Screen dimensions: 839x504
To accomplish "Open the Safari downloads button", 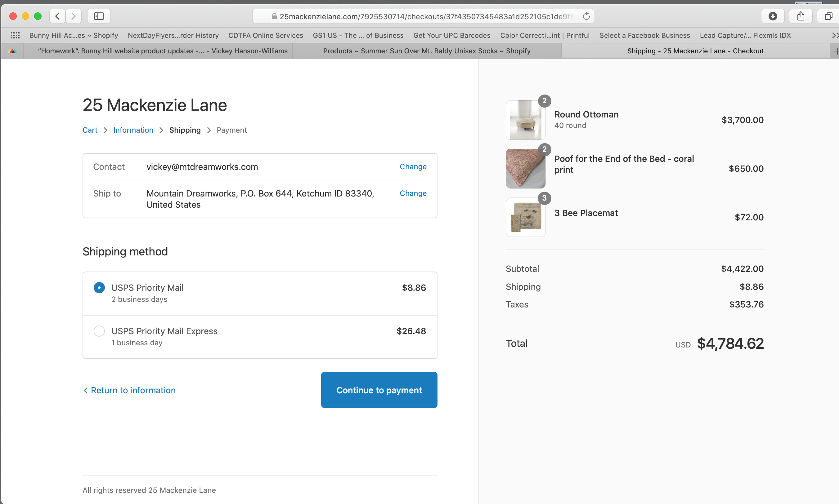I will (773, 16).
